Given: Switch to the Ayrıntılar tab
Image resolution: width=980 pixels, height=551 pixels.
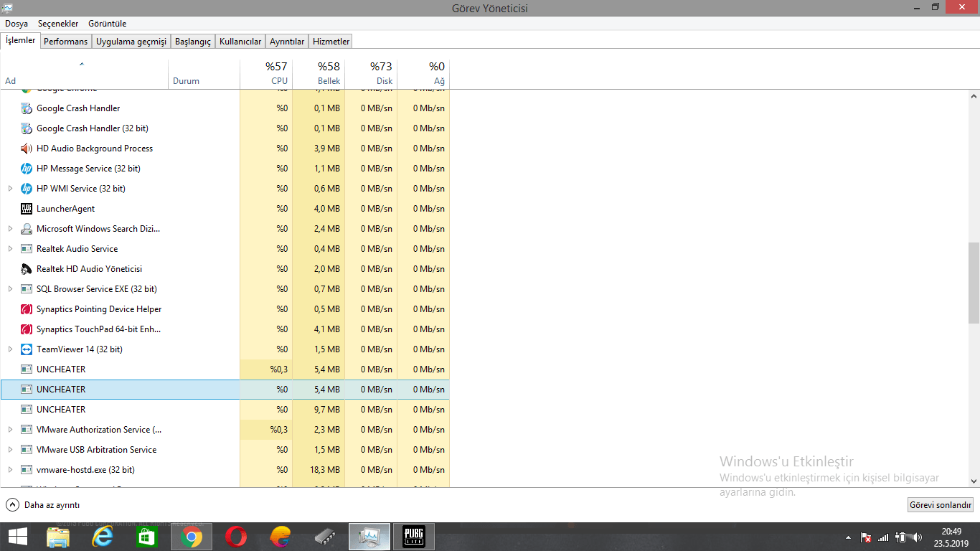Looking at the screenshot, I should (287, 42).
